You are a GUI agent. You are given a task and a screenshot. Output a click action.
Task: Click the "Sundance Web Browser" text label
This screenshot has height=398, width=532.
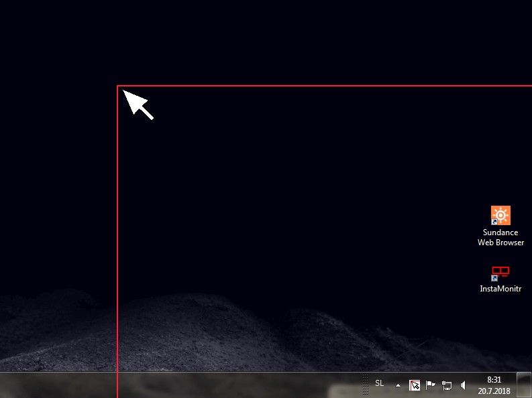pos(500,238)
